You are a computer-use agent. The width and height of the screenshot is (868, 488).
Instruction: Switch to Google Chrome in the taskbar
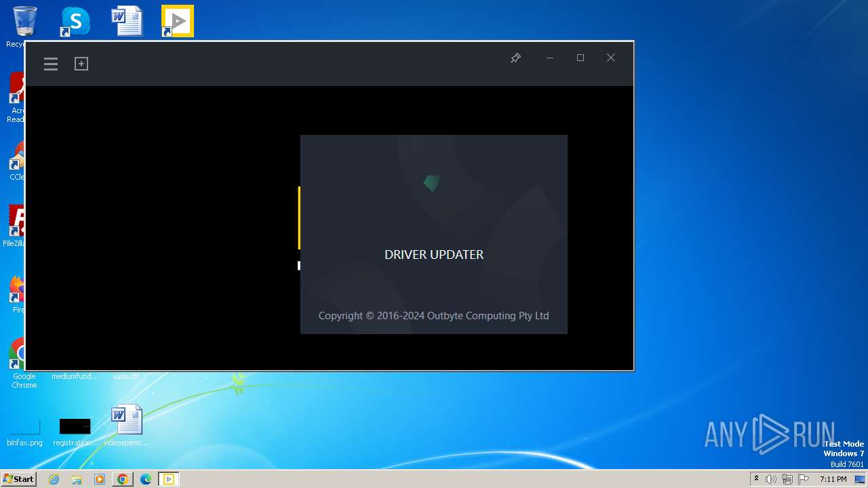pyautogui.click(x=123, y=479)
